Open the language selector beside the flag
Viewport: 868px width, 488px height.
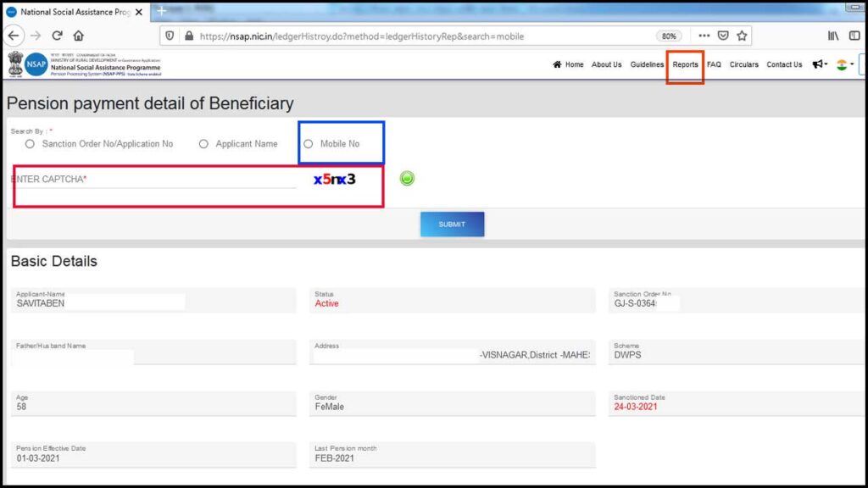coord(843,64)
